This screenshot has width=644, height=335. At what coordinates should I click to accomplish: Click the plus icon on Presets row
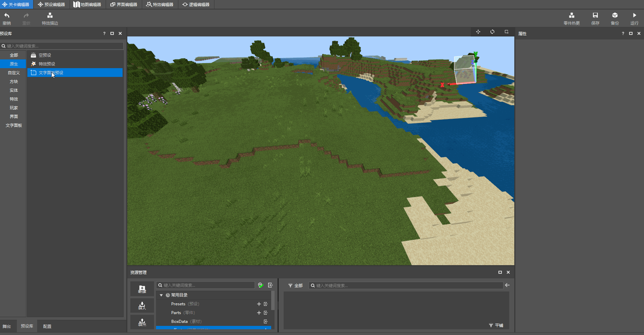coord(259,304)
